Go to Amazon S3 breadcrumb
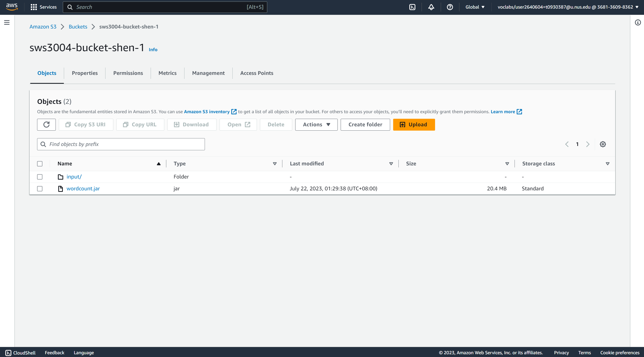Viewport: 644px width, 357px height. tap(43, 27)
